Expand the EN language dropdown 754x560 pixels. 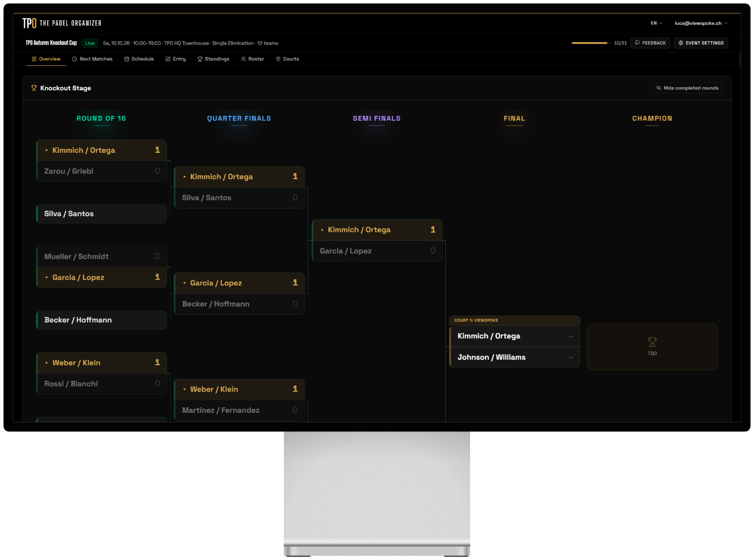(656, 23)
